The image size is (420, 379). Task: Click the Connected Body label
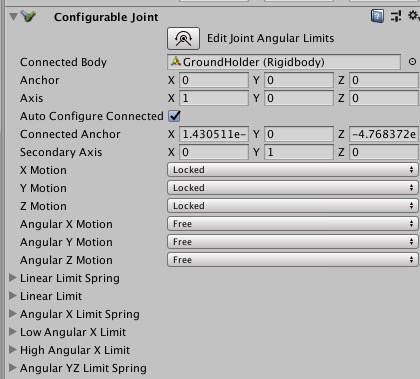click(x=63, y=62)
